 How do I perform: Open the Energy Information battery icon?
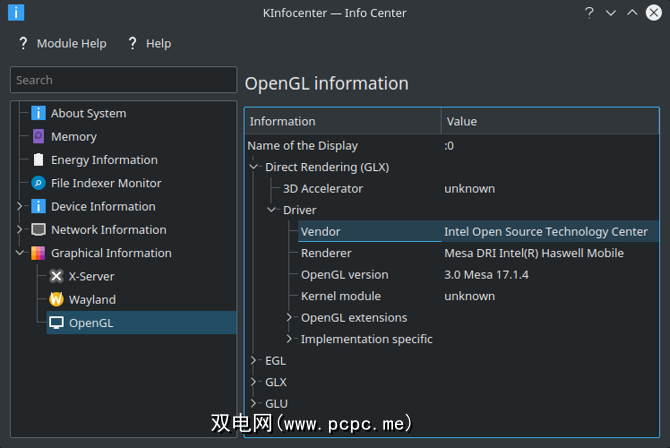point(39,160)
